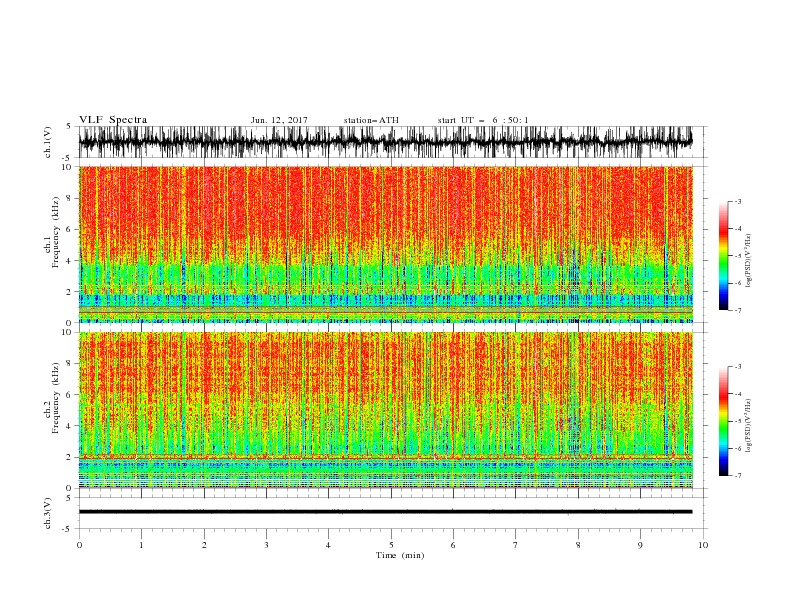
Task: Click the time axis tick label "1"
Action: point(141,545)
